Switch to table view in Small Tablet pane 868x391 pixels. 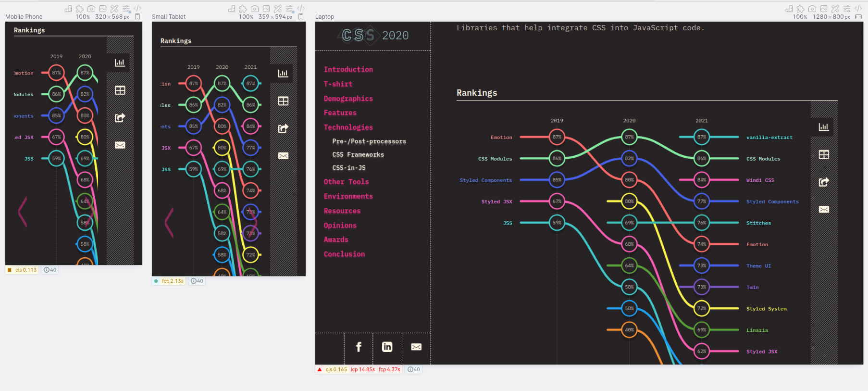coord(284,101)
